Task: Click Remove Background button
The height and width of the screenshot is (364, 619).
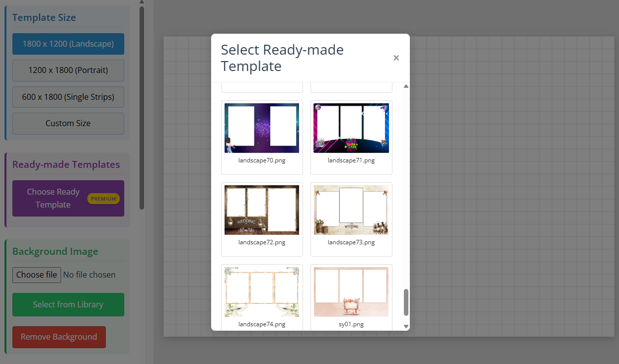Action: 59,337
